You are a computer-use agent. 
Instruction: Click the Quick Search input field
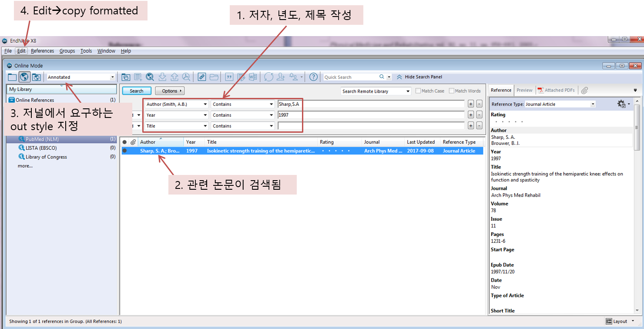coord(350,77)
